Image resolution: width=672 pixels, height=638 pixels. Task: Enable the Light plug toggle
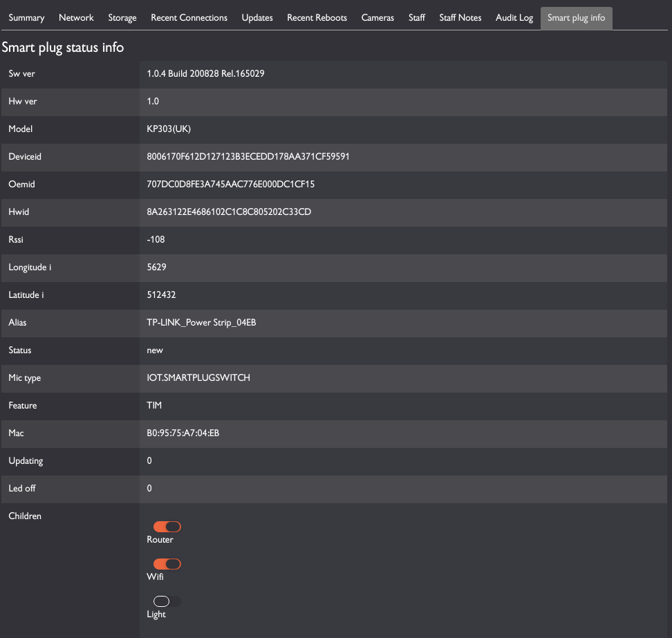pos(167,601)
